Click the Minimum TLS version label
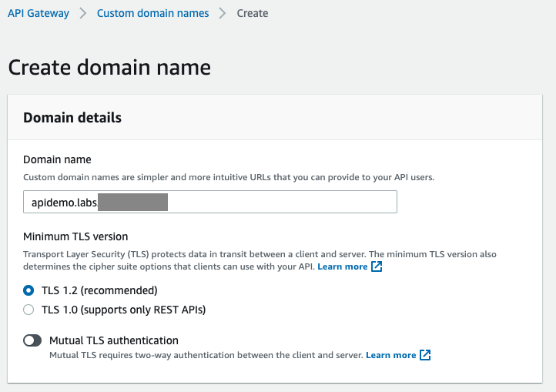 tap(75, 236)
